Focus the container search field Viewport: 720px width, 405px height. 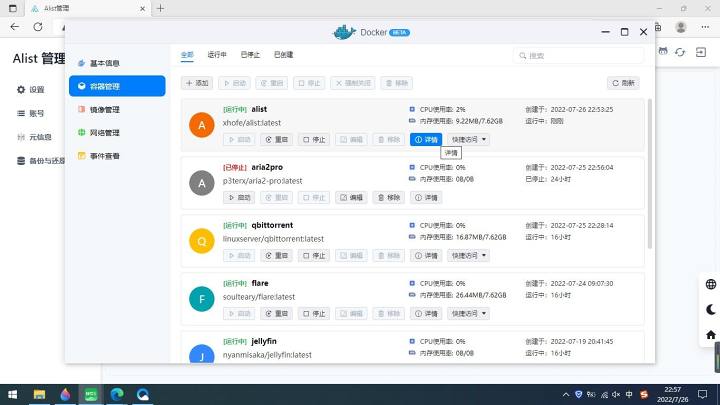(x=579, y=56)
